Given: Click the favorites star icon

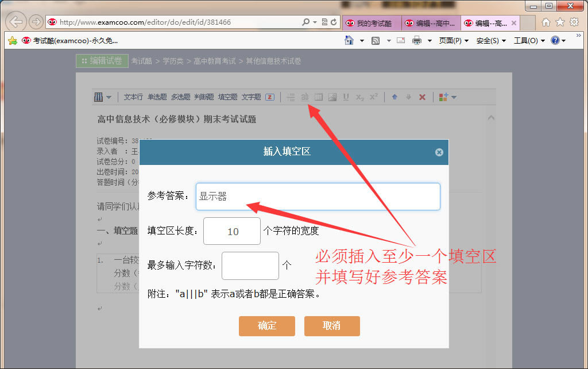Looking at the screenshot, I should pyautogui.click(x=559, y=22).
